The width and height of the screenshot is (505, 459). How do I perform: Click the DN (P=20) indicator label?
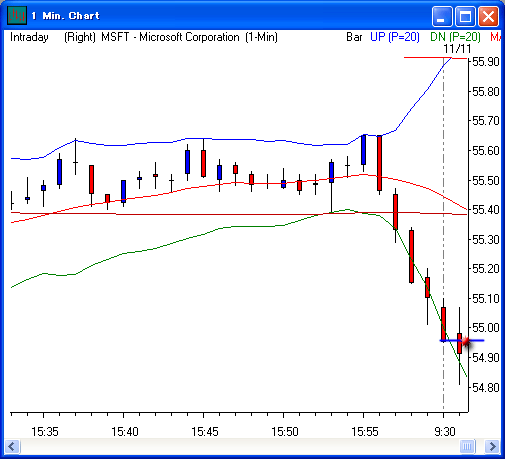(x=455, y=37)
